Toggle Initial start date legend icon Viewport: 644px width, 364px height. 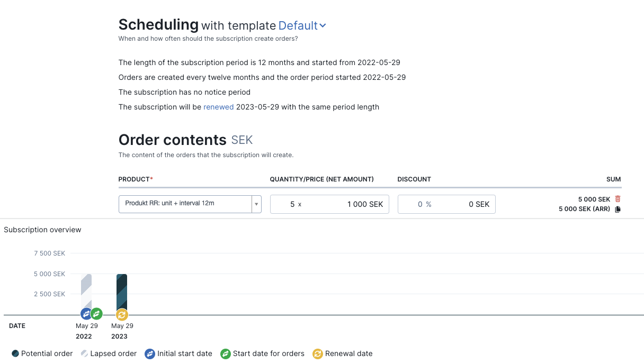coord(150,353)
